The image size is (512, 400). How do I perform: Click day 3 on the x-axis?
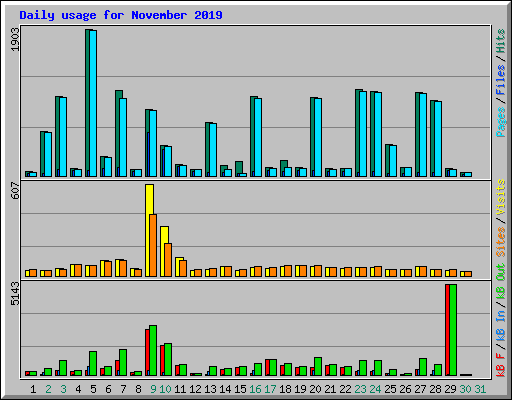coord(63,389)
